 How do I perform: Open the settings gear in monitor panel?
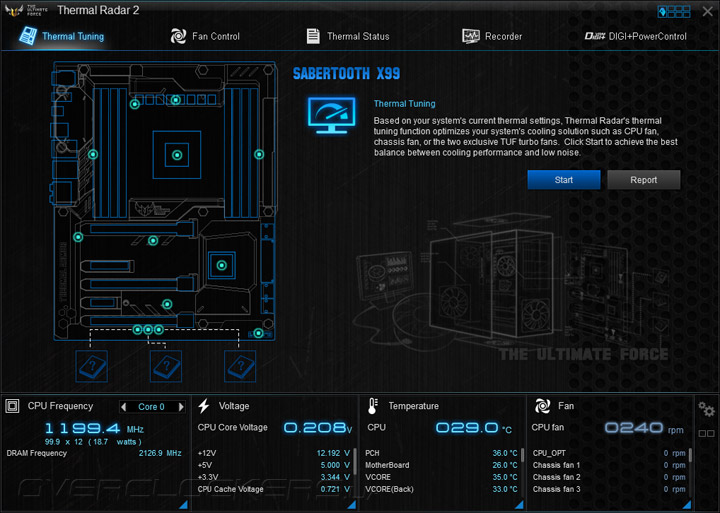point(706,408)
